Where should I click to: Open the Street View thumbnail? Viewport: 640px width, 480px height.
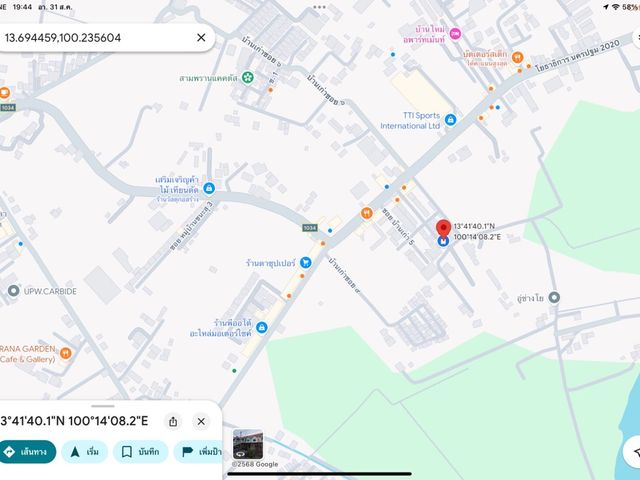pos(248,444)
